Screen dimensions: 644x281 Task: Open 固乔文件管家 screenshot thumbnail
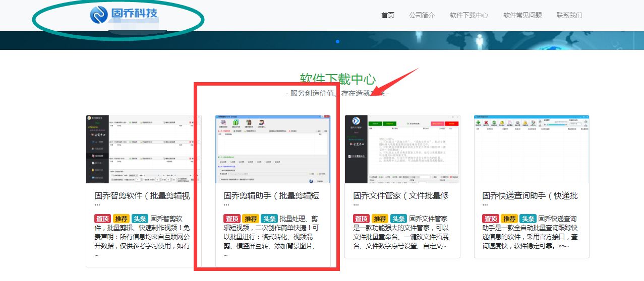pyautogui.click(x=402, y=149)
